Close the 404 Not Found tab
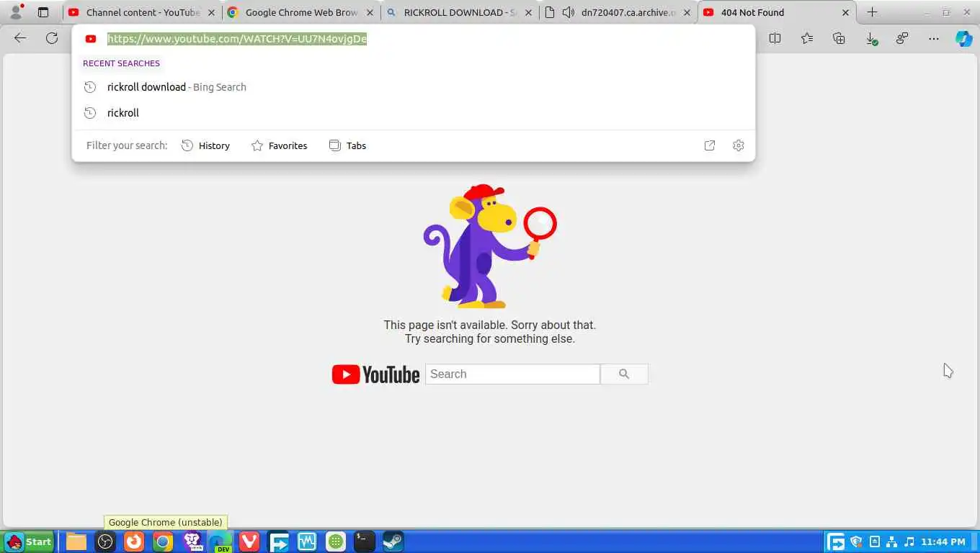Viewport: 980px width, 553px height. (846, 12)
